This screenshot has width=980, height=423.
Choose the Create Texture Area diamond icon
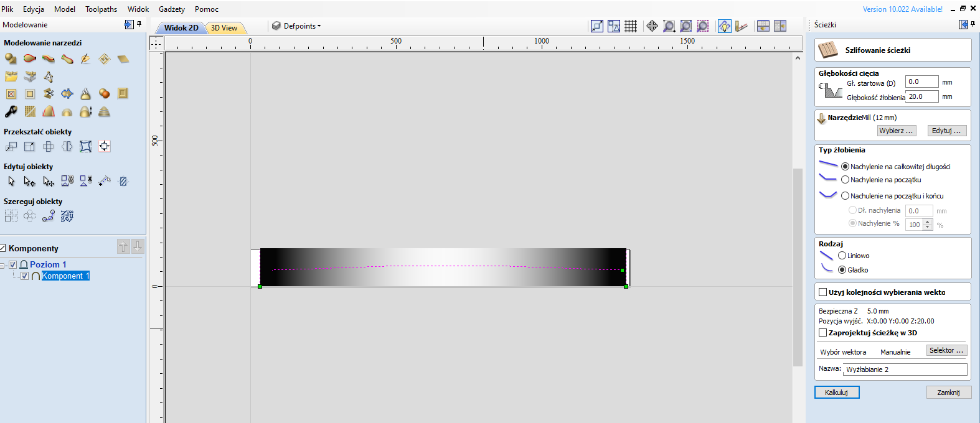pos(104,58)
